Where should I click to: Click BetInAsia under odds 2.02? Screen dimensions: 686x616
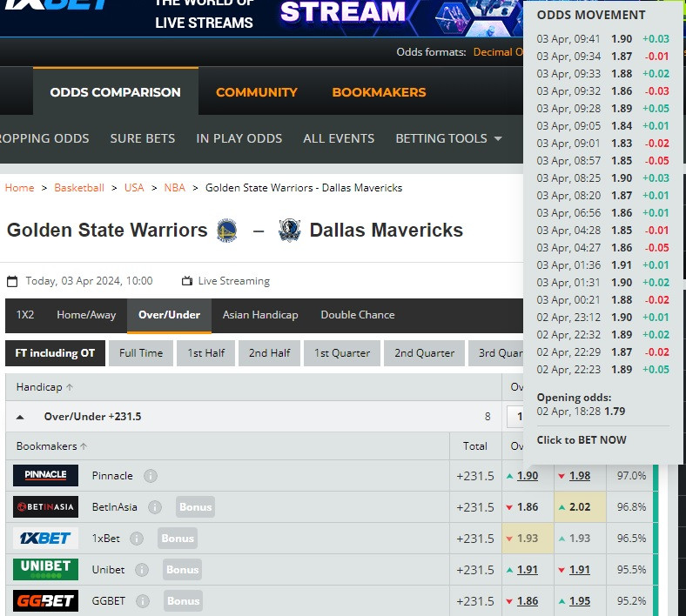580,507
